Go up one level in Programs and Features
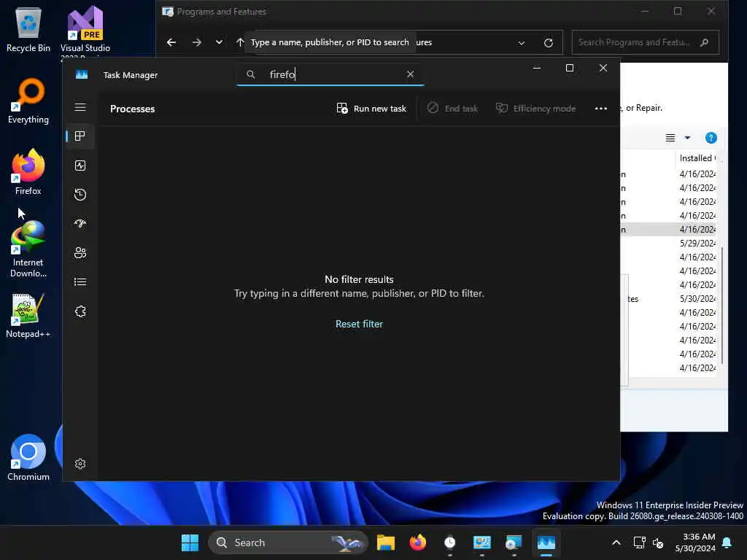 239,42
